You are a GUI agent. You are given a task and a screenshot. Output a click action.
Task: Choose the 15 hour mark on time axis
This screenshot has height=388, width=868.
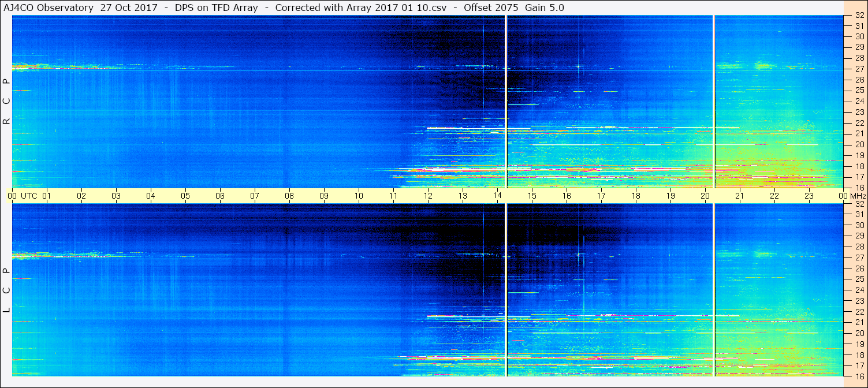tap(532, 196)
